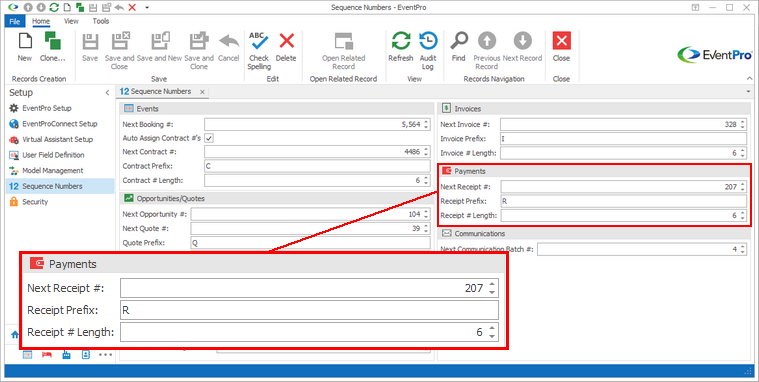Click the red Close ribbon button

pyautogui.click(x=562, y=47)
